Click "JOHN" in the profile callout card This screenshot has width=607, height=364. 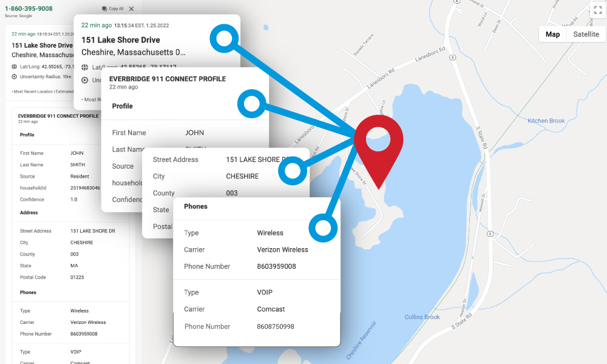pyautogui.click(x=195, y=133)
